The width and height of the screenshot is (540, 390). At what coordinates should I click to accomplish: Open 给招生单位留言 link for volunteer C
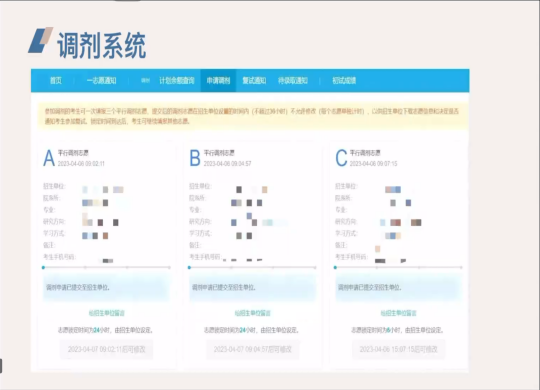398,313
